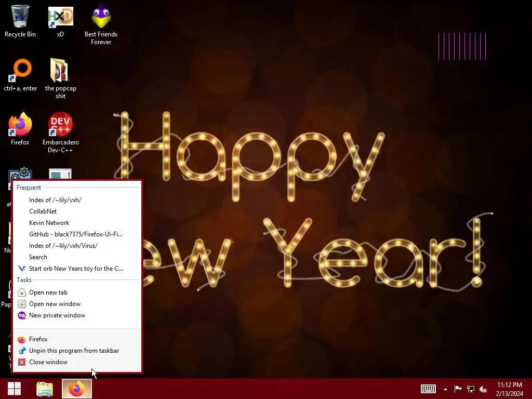Open the on-screen touch keyboard icon
Viewport: 532px width, 399px height.
[428, 389]
